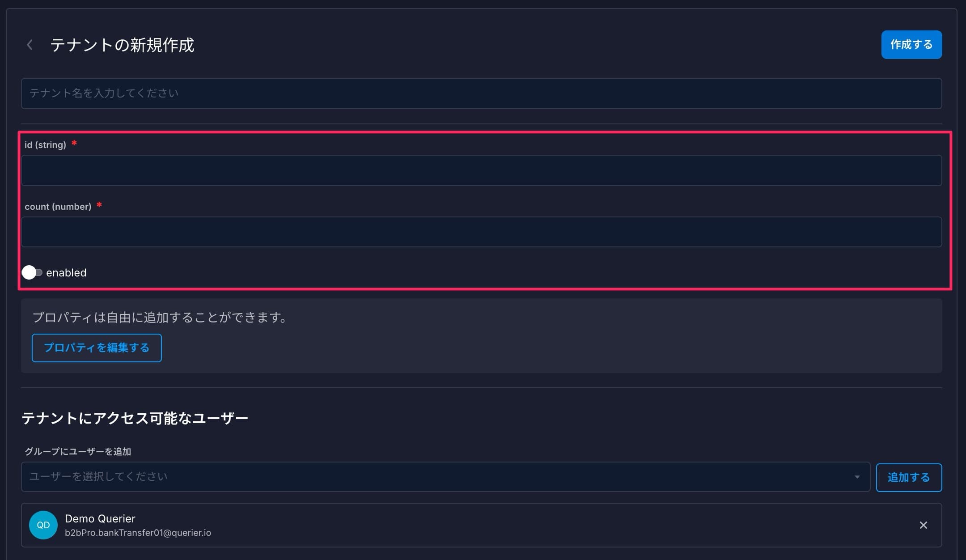
Task: Focus the テナント名を入力してください field
Action: tap(481, 93)
